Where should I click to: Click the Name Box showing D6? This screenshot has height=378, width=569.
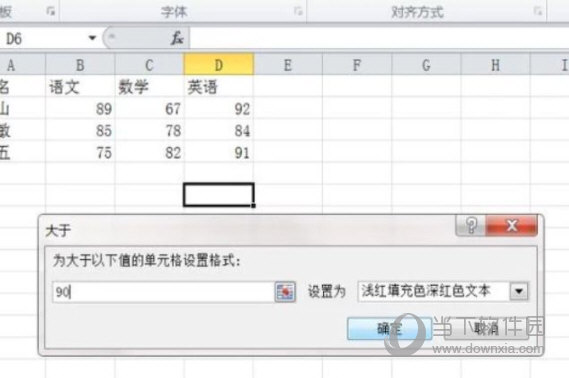tap(44, 38)
